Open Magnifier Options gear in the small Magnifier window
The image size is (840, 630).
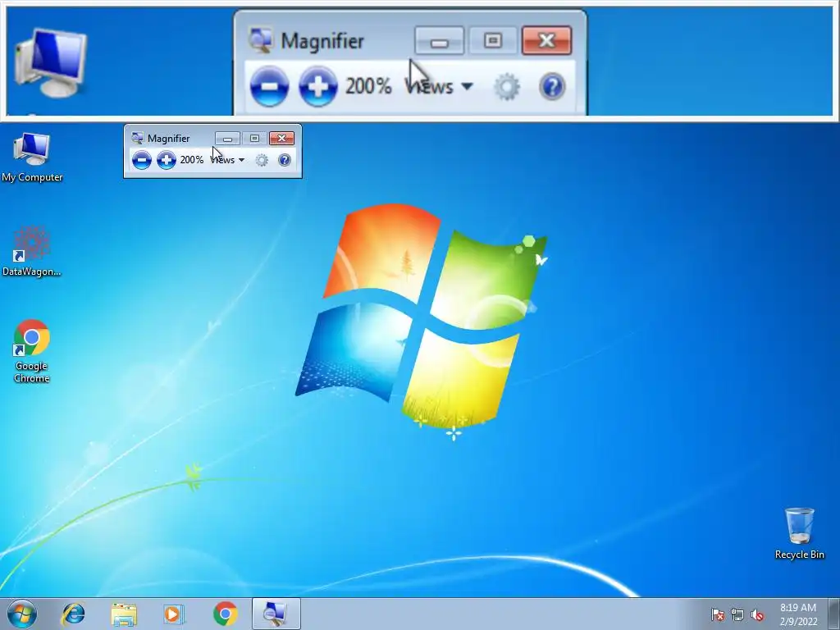[262, 160]
